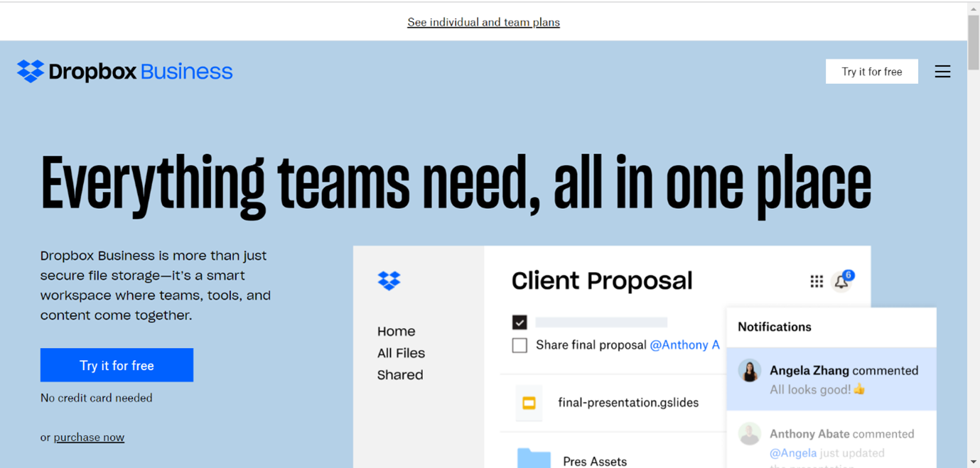Open the hamburger menu icon
The width and height of the screenshot is (980, 468).
click(942, 72)
